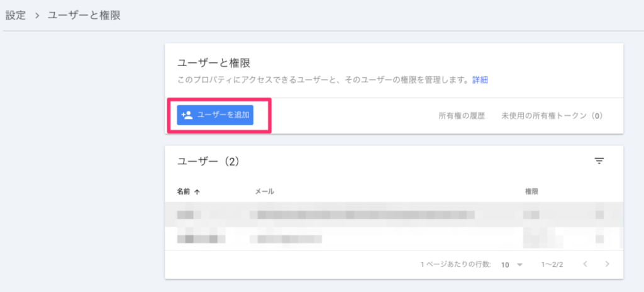Click the 権限 column header
Image resolution: width=644 pixels, height=292 pixels.
(531, 191)
